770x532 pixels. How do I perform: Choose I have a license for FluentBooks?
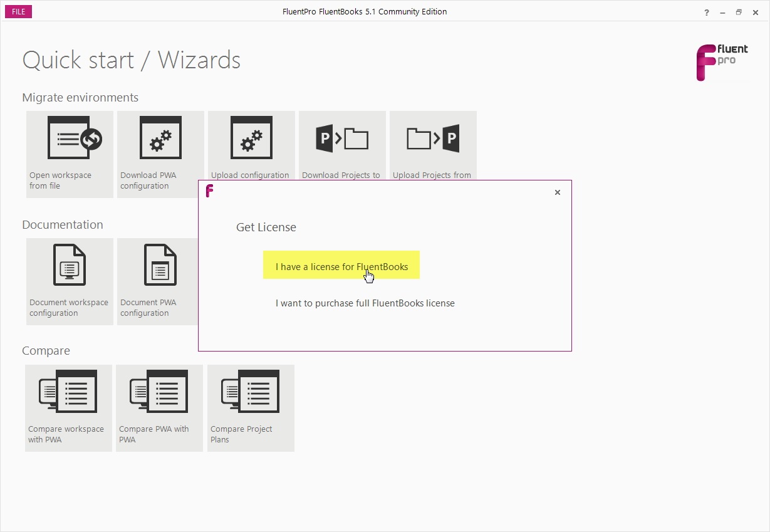[341, 265]
